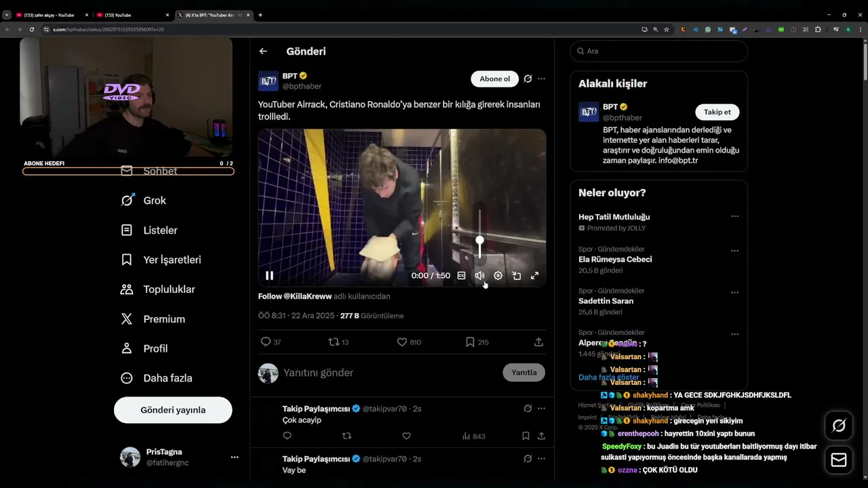Open options for Ela Rümeysa Cebeci trend
The width and height of the screenshot is (868, 488).
[734, 251]
